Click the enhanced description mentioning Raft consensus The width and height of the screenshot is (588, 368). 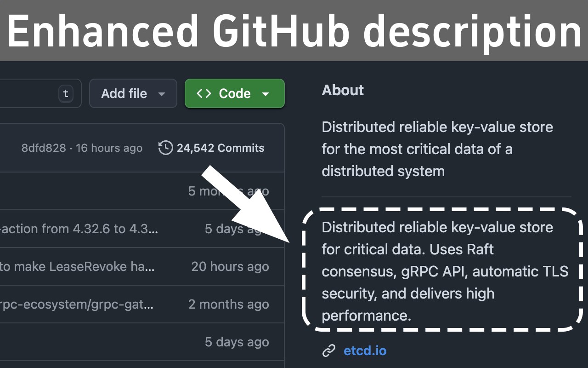[441, 271]
